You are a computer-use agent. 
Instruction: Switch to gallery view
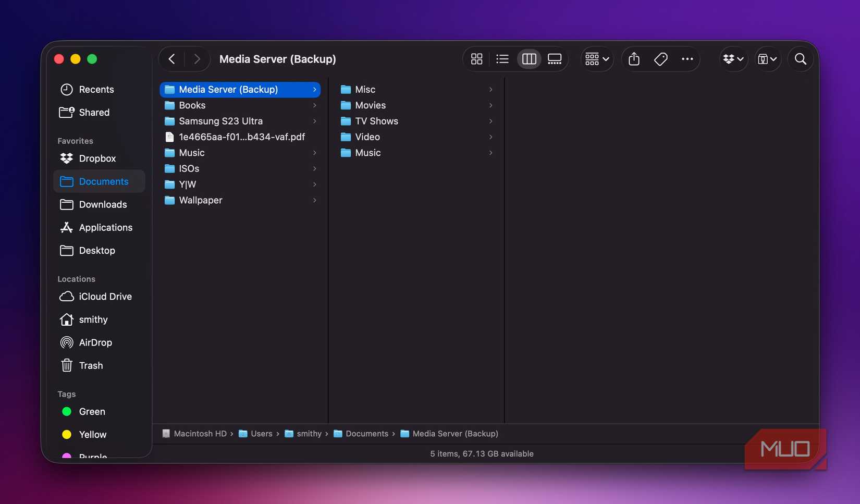click(x=555, y=59)
